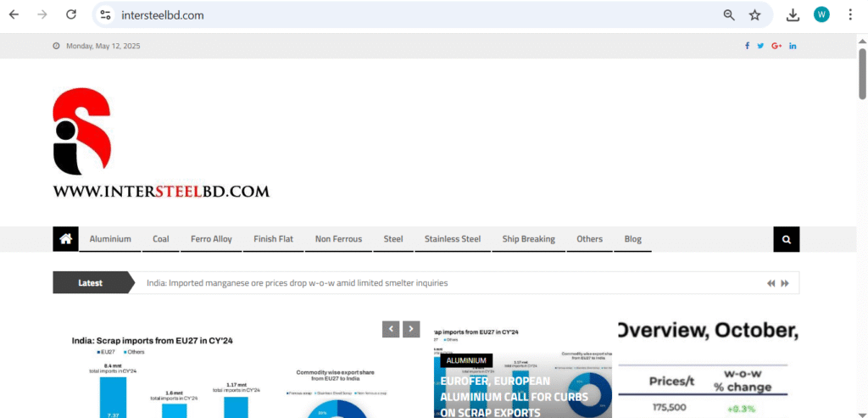The height and width of the screenshot is (418, 868).
Task: Open the LinkedIn social icon
Action: pos(793,46)
